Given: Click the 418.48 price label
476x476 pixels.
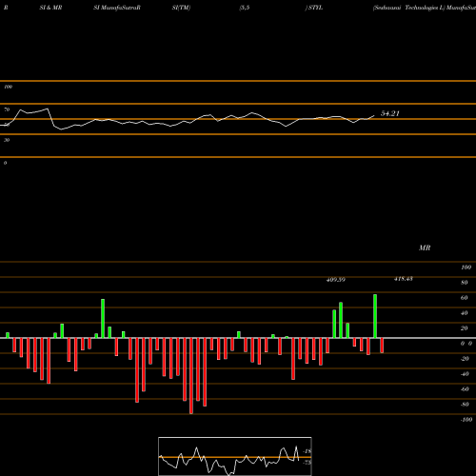Looking at the screenshot, I should (x=404, y=279).
